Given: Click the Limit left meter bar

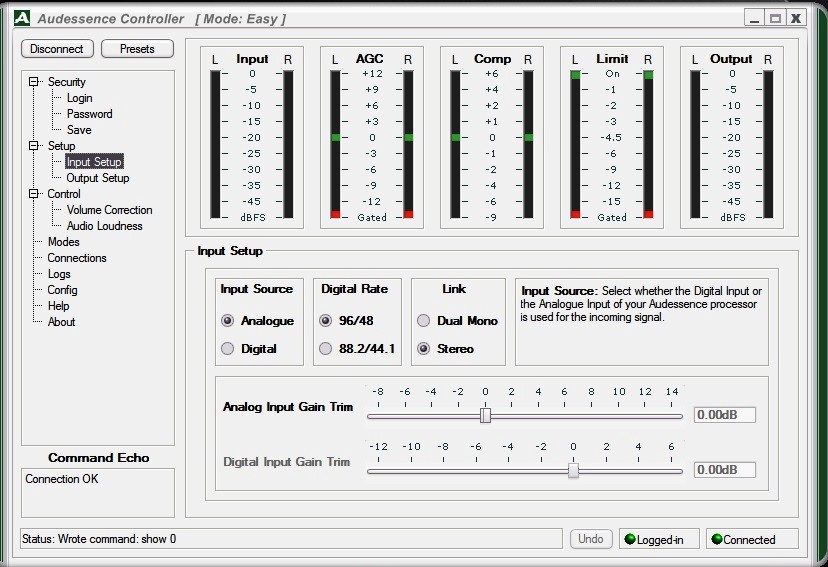Looking at the screenshot, I should 576,144.
